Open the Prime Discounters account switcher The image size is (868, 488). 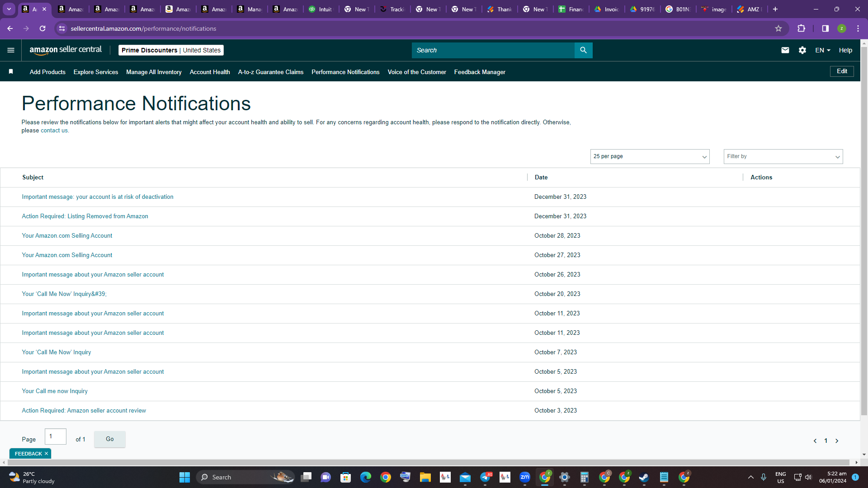[x=171, y=50]
